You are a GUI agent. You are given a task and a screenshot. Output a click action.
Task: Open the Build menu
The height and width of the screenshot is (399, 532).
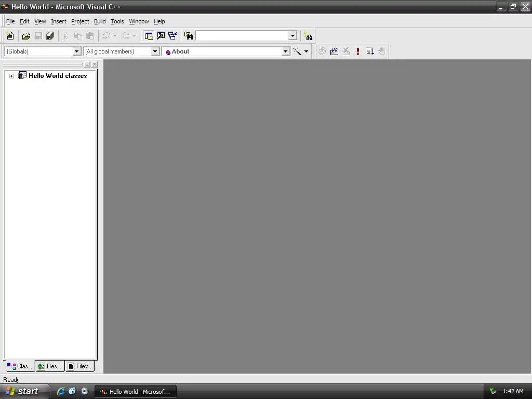pos(100,21)
